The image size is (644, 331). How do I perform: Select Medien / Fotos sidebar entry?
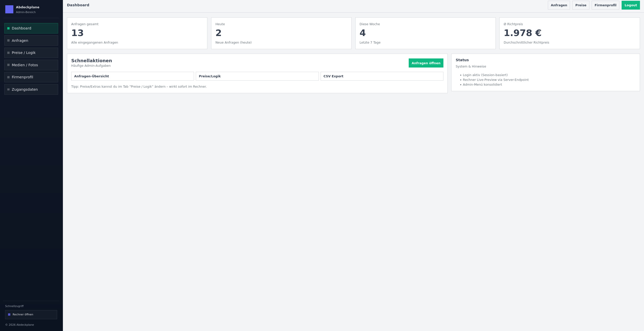31,65
